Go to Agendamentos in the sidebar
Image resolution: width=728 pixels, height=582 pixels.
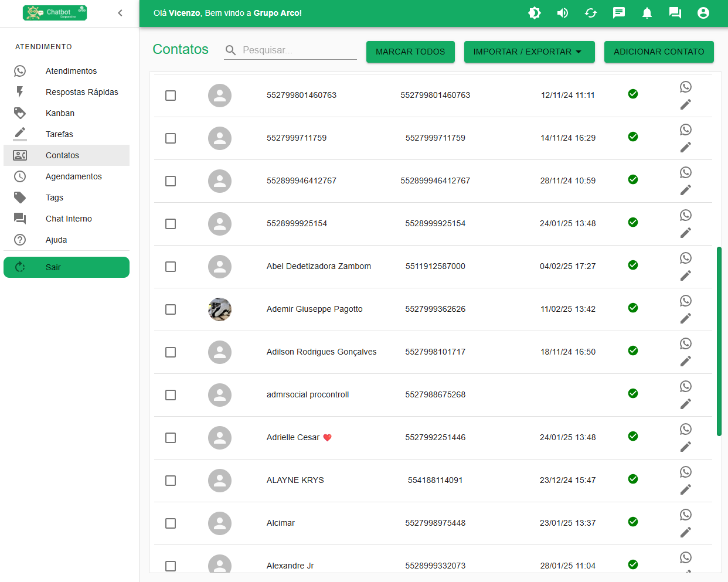click(x=73, y=176)
